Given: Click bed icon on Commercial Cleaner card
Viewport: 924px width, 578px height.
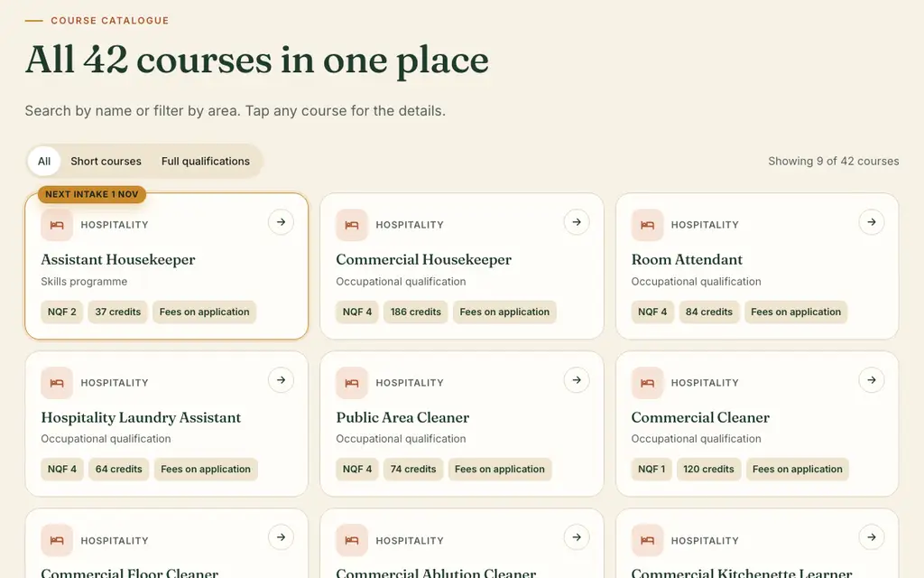Looking at the screenshot, I should pos(647,383).
